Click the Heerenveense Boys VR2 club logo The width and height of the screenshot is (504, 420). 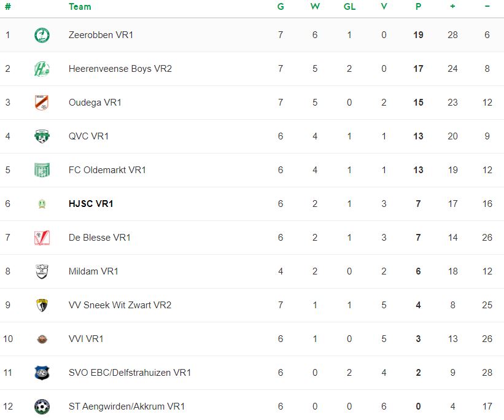coord(42,69)
